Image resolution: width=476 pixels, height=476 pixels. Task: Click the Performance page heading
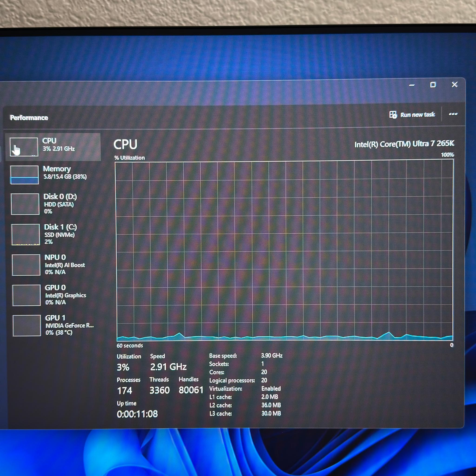(29, 118)
